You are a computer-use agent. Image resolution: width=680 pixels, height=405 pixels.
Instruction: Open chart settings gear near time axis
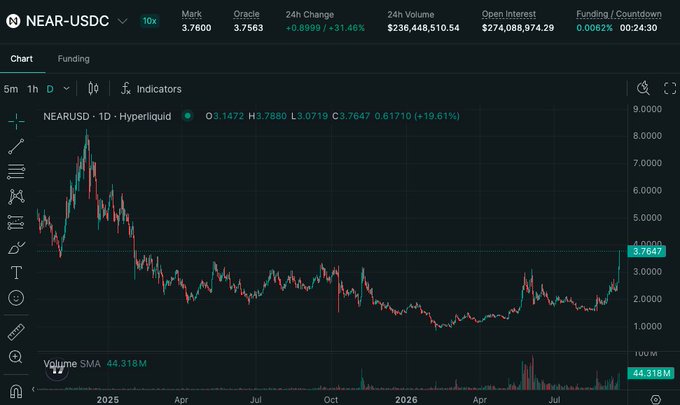[656, 399]
